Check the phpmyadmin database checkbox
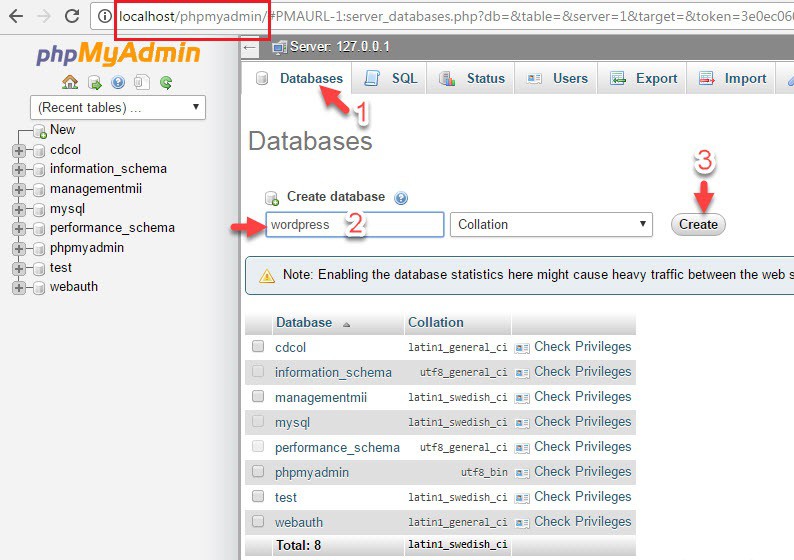The height and width of the screenshot is (560, 794). coord(258,471)
